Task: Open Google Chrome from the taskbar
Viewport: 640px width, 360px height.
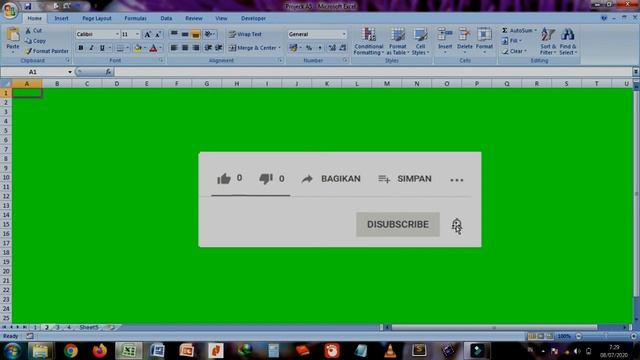Action: 71,351
